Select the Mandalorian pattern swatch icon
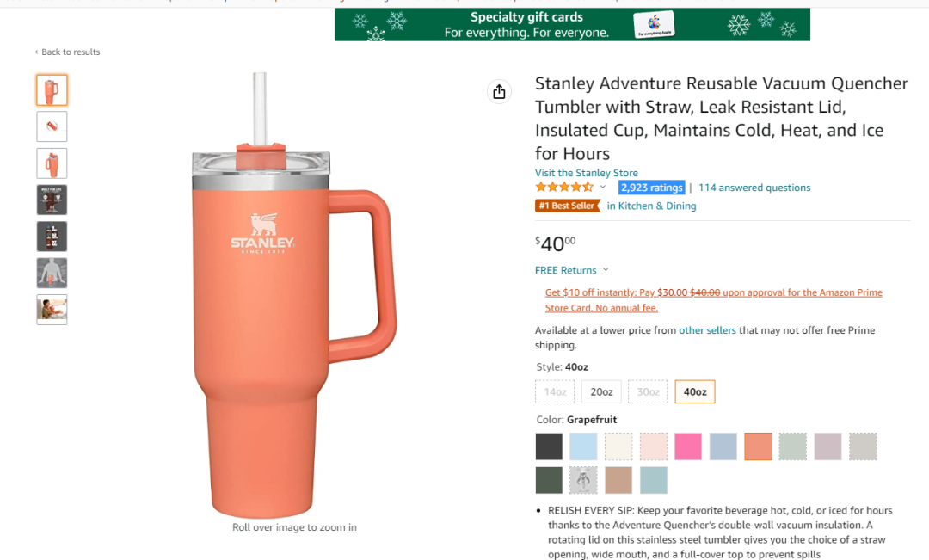The height and width of the screenshot is (560, 929). click(583, 480)
